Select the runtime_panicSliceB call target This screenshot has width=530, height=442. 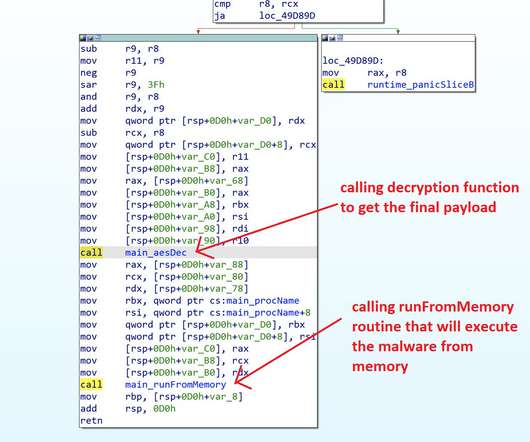[x=420, y=84]
